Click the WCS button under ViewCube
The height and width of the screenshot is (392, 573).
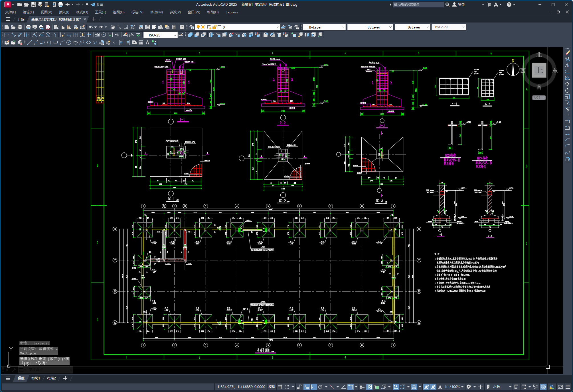[538, 97]
